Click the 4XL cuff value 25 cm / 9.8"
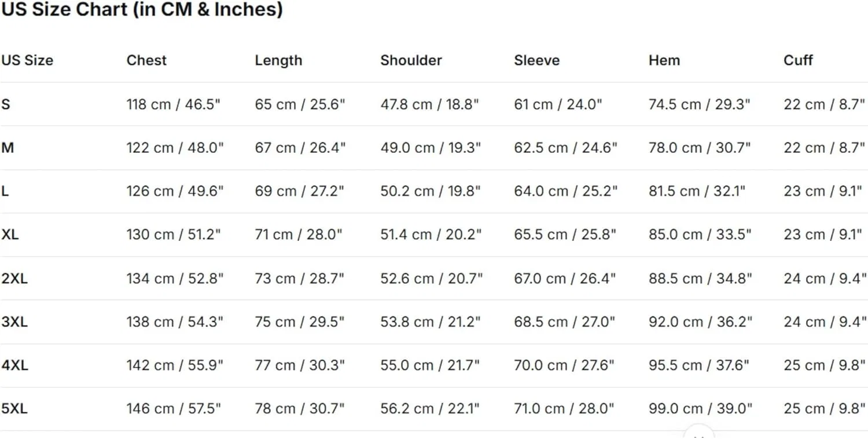Screen dimensions: 868x439 click(825, 365)
